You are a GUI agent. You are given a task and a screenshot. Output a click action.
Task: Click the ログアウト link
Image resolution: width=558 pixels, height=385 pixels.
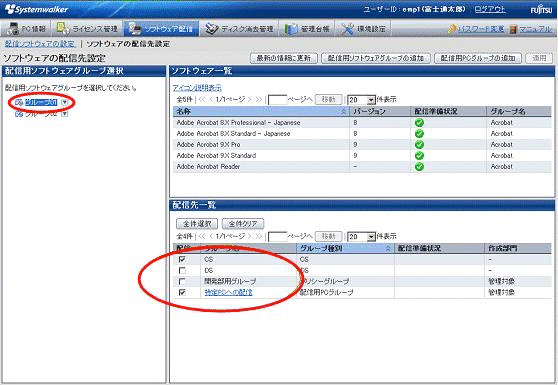[x=490, y=9]
